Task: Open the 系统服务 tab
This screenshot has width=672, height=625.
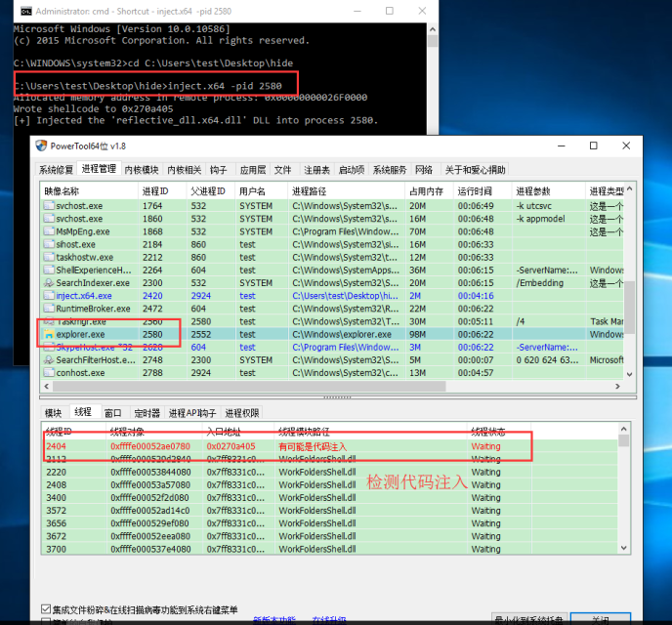Action: tap(390, 170)
